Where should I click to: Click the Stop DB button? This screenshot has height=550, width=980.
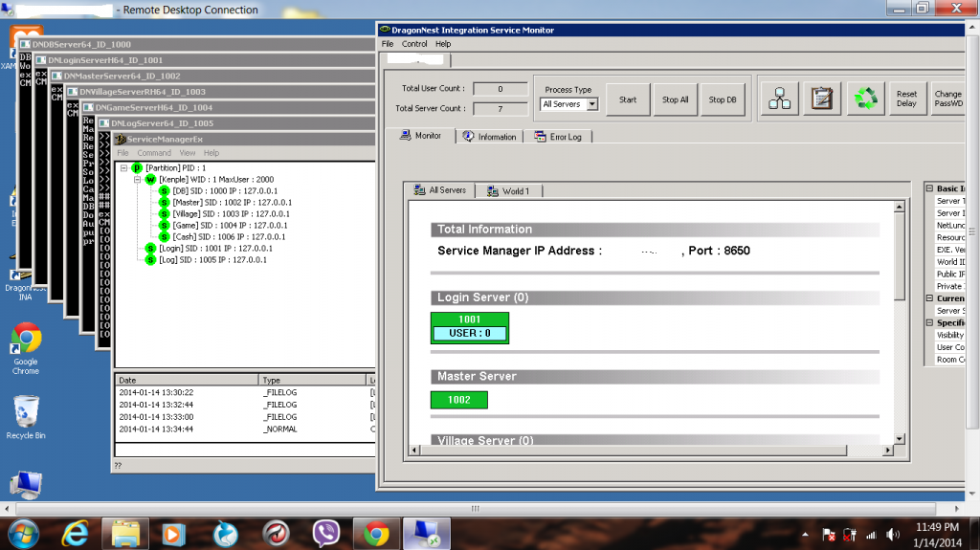tap(723, 99)
